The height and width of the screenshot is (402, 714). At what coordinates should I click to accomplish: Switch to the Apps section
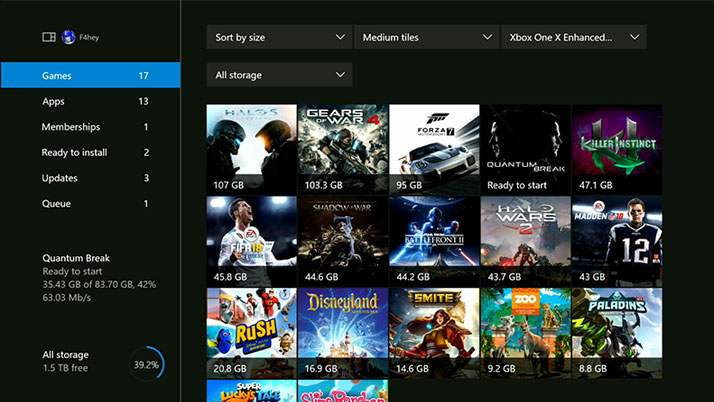coord(90,101)
